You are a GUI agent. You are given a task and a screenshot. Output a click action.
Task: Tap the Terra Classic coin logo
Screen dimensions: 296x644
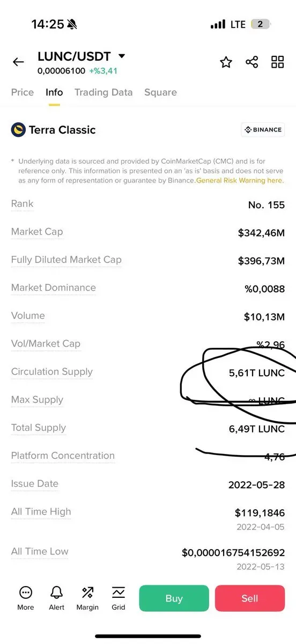click(18, 130)
